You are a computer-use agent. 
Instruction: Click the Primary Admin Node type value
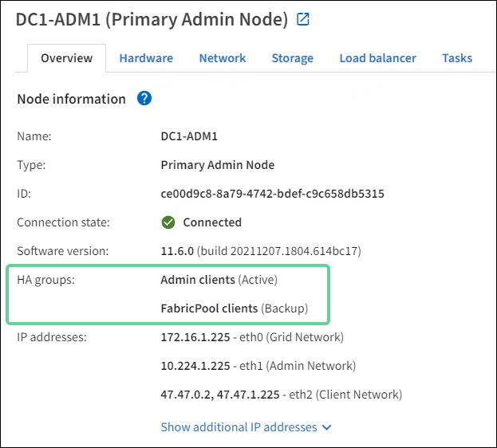[218, 165]
